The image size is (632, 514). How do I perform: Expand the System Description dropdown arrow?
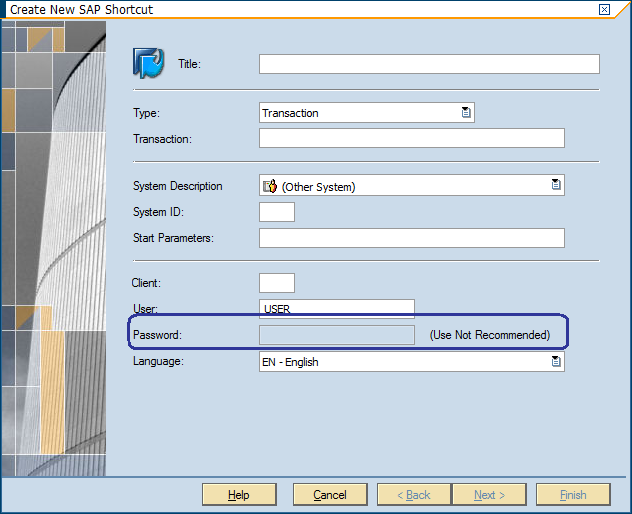click(x=556, y=185)
